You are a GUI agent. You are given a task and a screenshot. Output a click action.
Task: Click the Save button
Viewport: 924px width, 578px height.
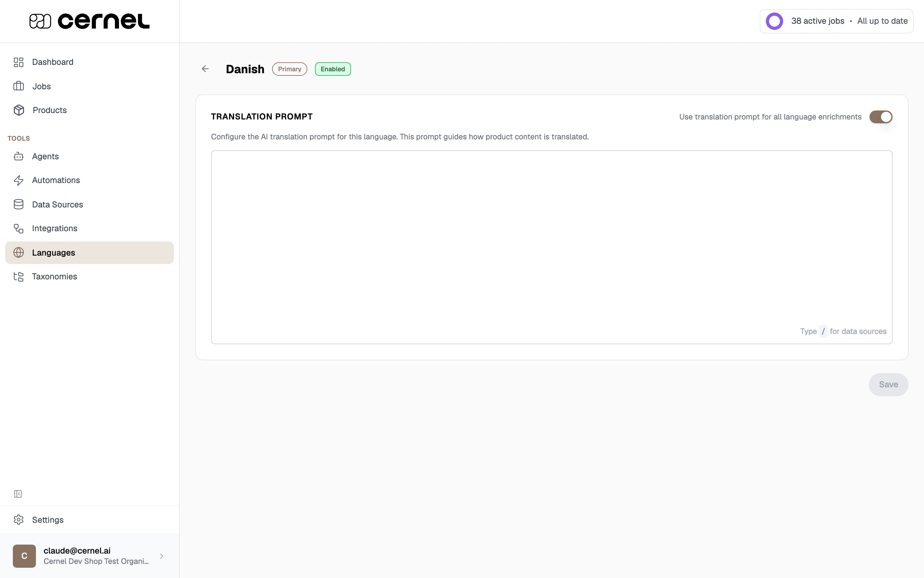[x=888, y=385]
